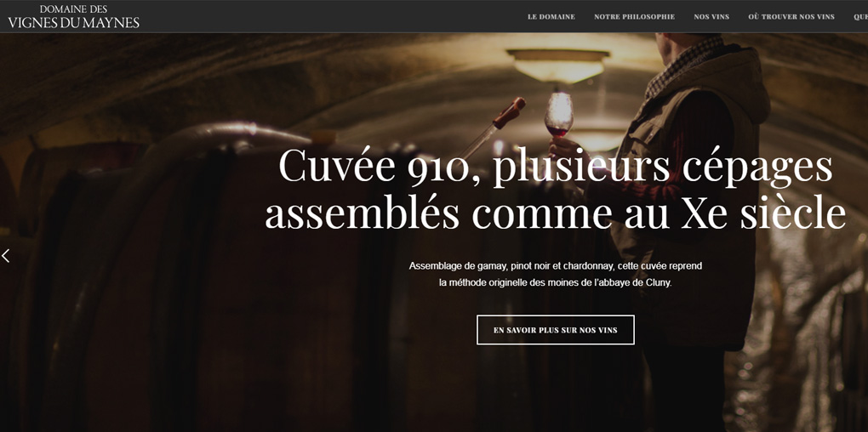The image size is (868, 432).
Task: Open the Le Domaine menu item
Action: (x=551, y=17)
